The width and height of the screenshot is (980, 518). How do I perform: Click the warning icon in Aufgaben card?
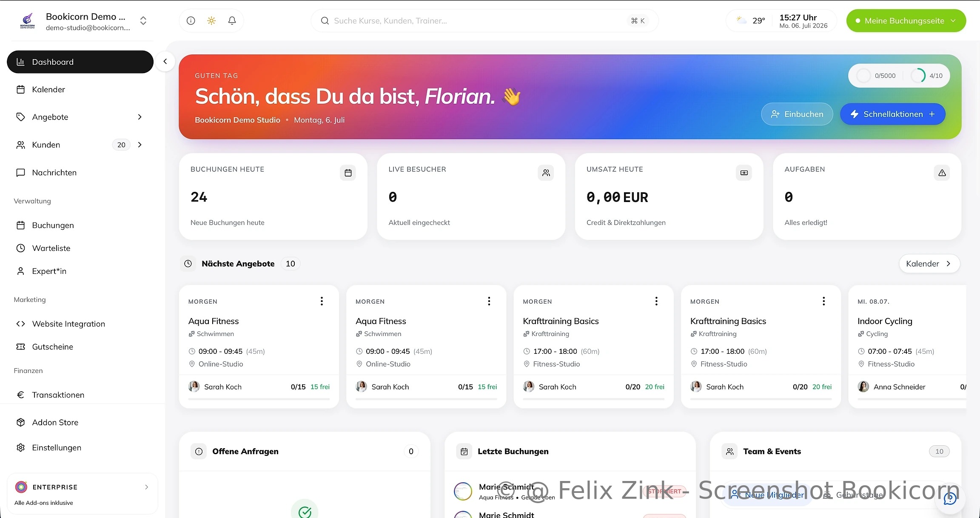[942, 173]
